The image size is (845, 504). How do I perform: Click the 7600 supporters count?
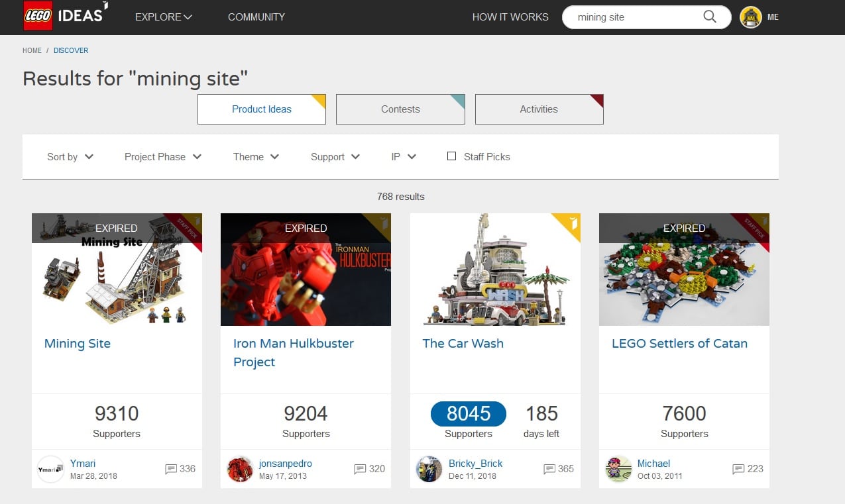pyautogui.click(x=684, y=414)
